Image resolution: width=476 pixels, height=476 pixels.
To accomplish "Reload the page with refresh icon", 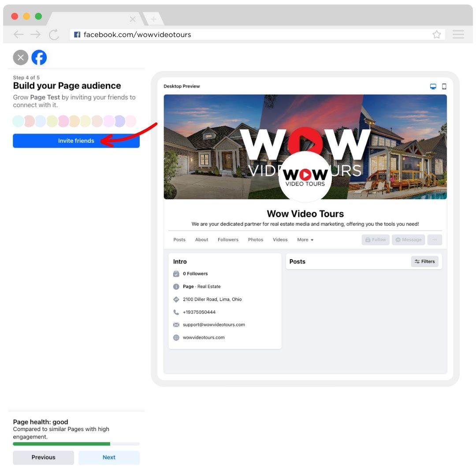I will [54, 35].
